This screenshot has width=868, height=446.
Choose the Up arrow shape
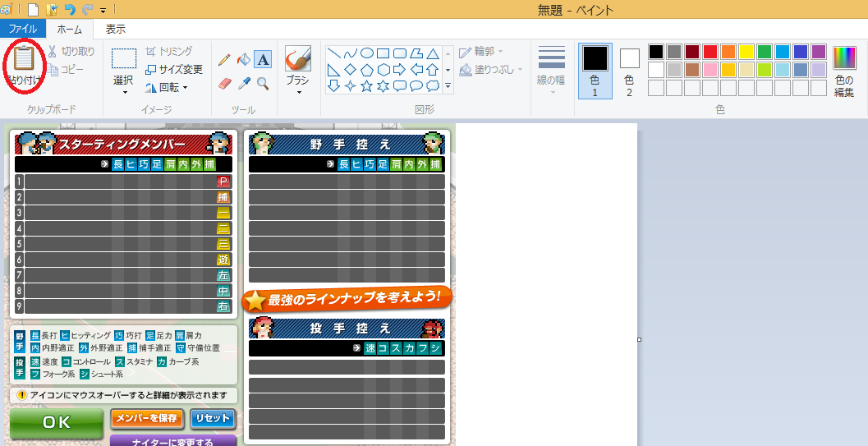point(433,70)
